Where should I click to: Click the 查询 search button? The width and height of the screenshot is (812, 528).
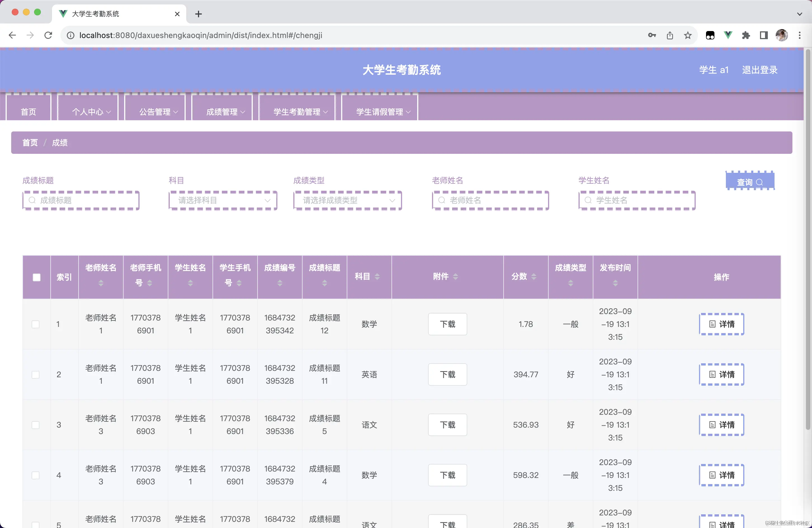click(750, 181)
